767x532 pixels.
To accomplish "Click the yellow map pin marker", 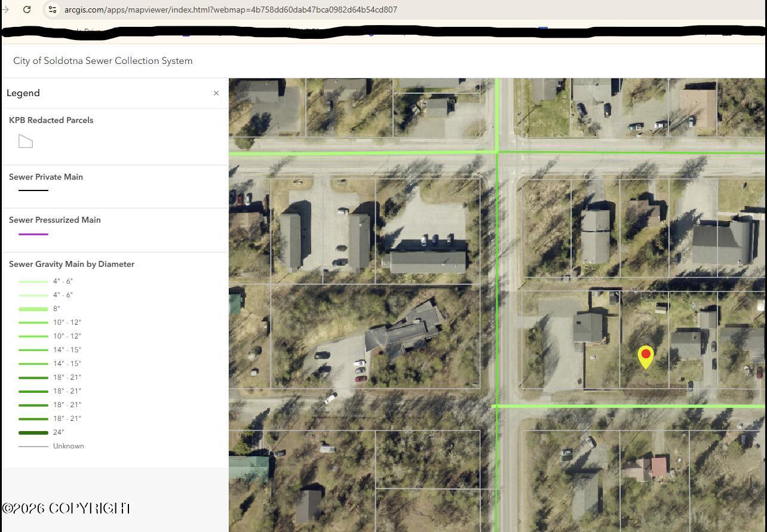I will pyautogui.click(x=646, y=357).
